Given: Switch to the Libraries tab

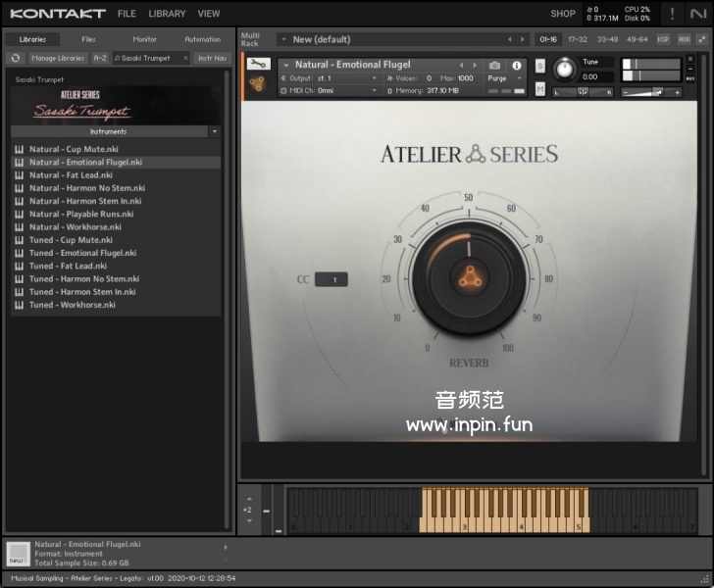Looking at the screenshot, I should (x=32, y=39).
